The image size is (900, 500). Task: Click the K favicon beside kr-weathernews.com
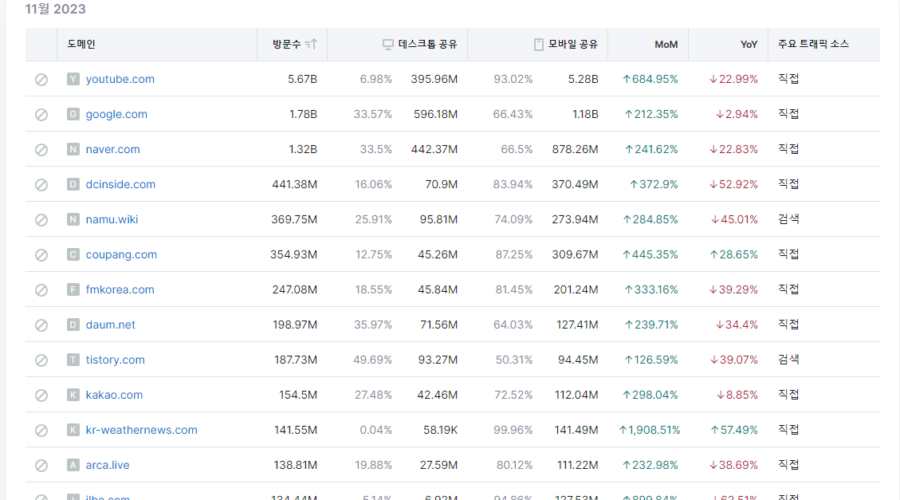point(73,429)
